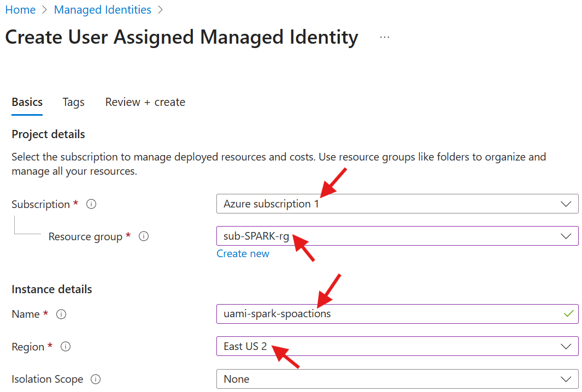The width and height of the screenshot is (582, 392).
Task: Click the 'East US 2' selected value
Action: pyautogui.click(x=245, y=347)
